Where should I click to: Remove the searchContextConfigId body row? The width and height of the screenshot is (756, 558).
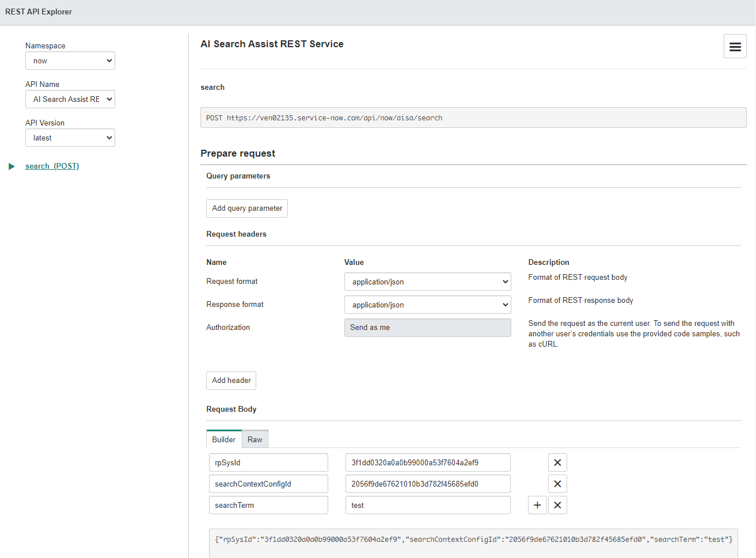[x=557, y=484]
